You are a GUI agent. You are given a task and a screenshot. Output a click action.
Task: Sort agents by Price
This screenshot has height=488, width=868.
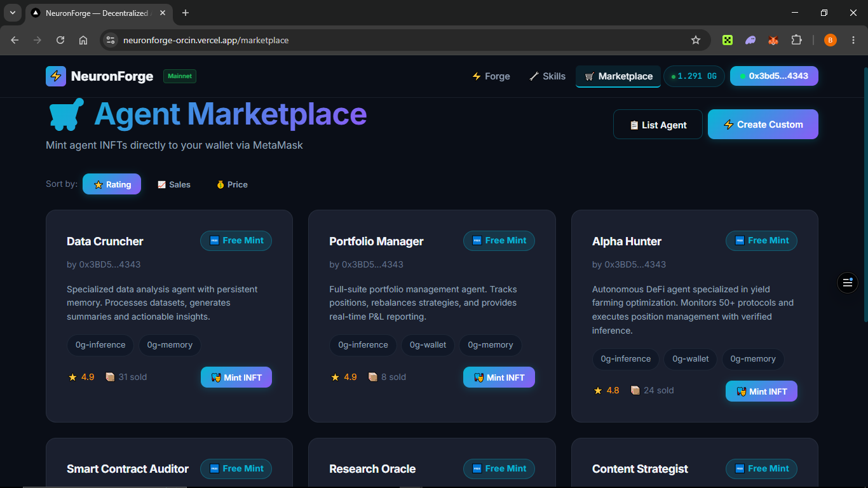[x=232, y=184]
